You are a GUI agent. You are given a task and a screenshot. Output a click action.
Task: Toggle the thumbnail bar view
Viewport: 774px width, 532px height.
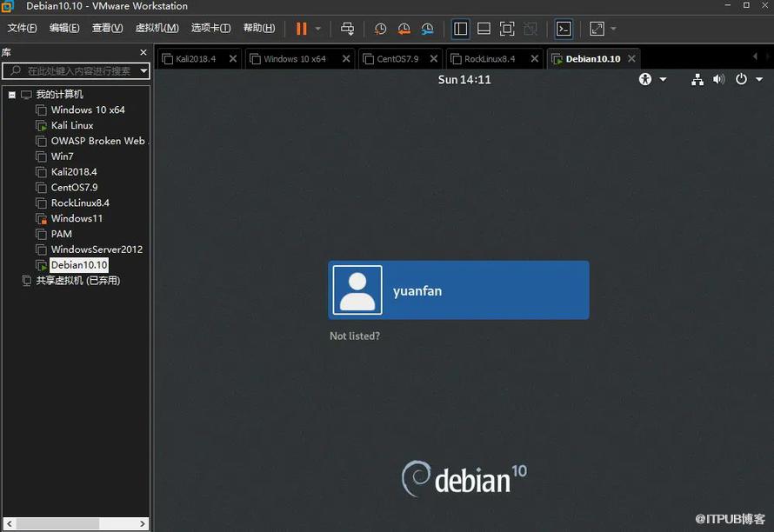[x=484, y=29]
